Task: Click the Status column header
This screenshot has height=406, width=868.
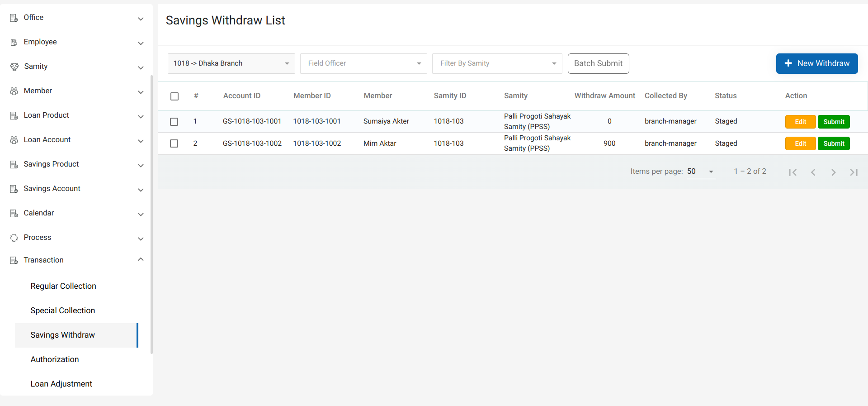Action: (x=726, y=96)
